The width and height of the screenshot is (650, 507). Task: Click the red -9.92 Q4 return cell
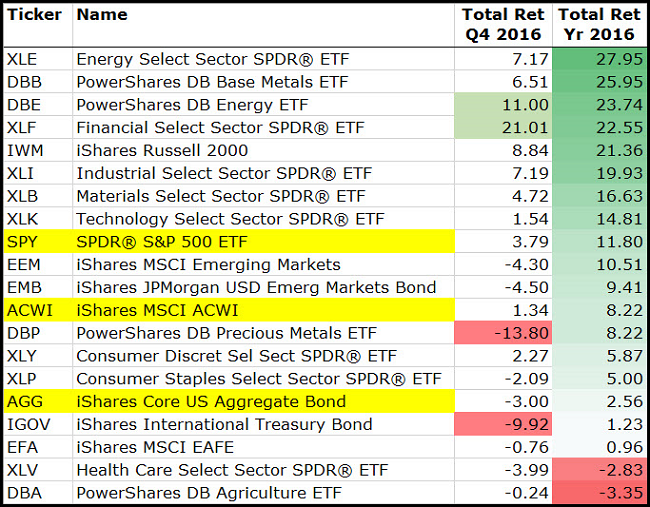[503, 425]
